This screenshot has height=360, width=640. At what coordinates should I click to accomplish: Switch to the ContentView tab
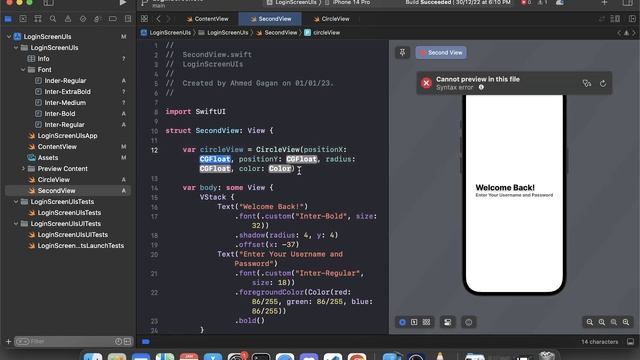(x=207, y=19)
